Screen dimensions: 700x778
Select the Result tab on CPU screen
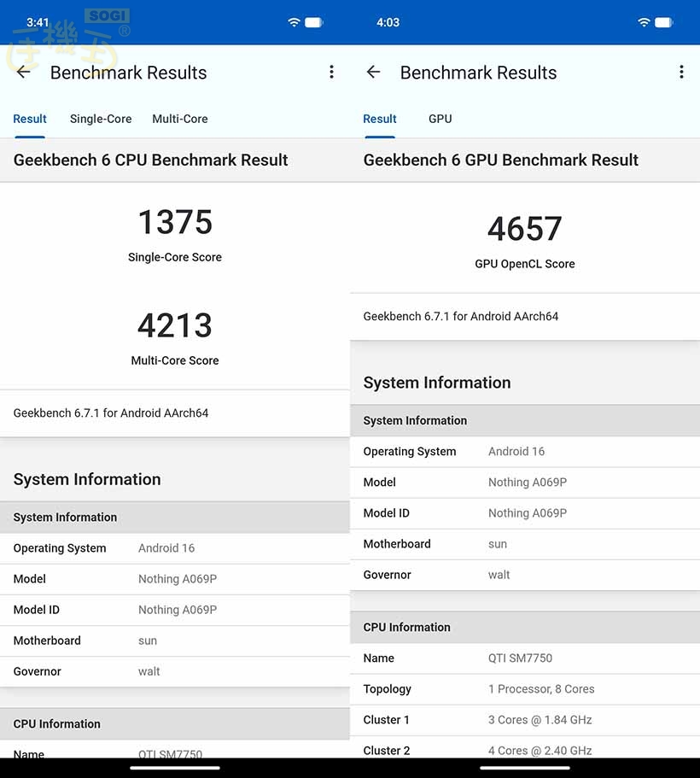30,119
